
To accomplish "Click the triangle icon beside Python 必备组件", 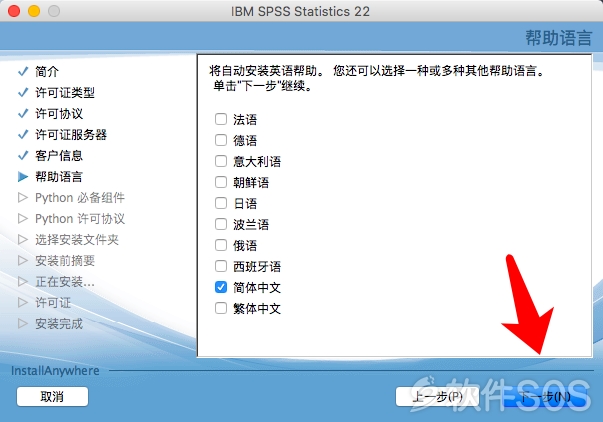I will pyautogui.click(x=23, y=197).
